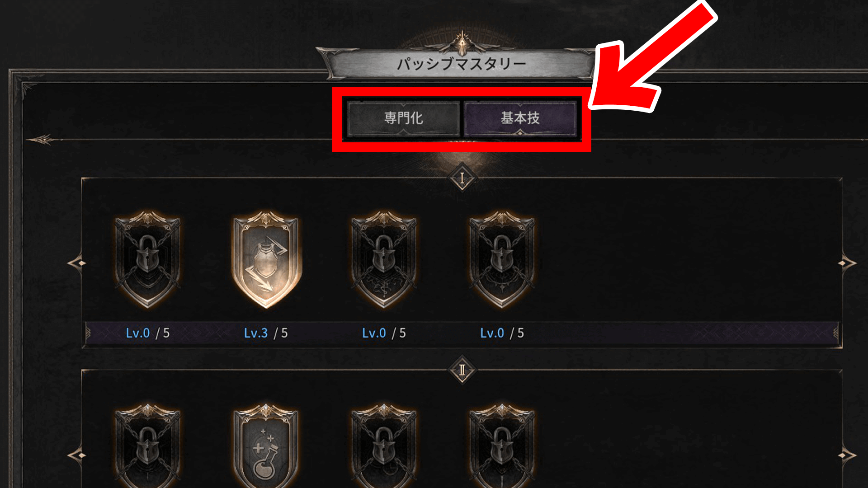Click the tier II left arrow ornament
868x488 pixels.
(77, 455)
